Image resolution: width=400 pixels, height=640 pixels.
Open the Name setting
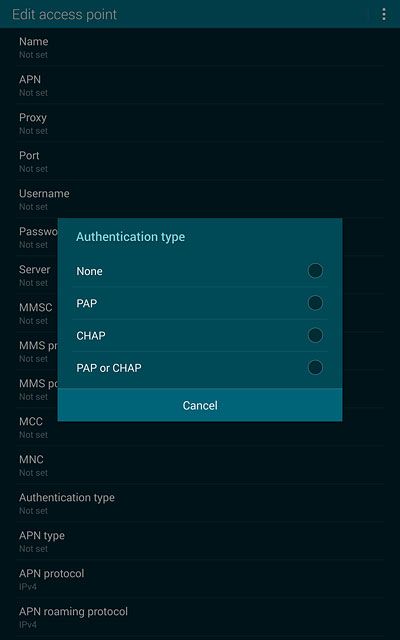click(200, 47)
